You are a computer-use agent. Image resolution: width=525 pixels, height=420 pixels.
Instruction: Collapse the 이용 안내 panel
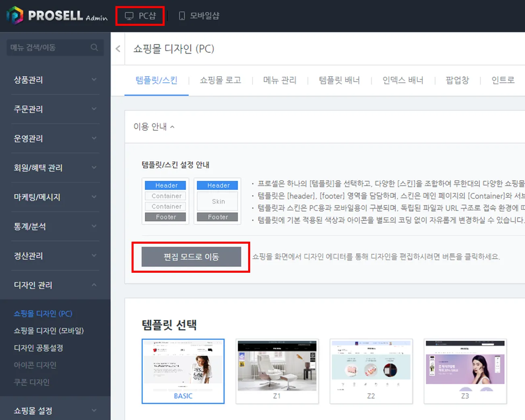[154, 127]
